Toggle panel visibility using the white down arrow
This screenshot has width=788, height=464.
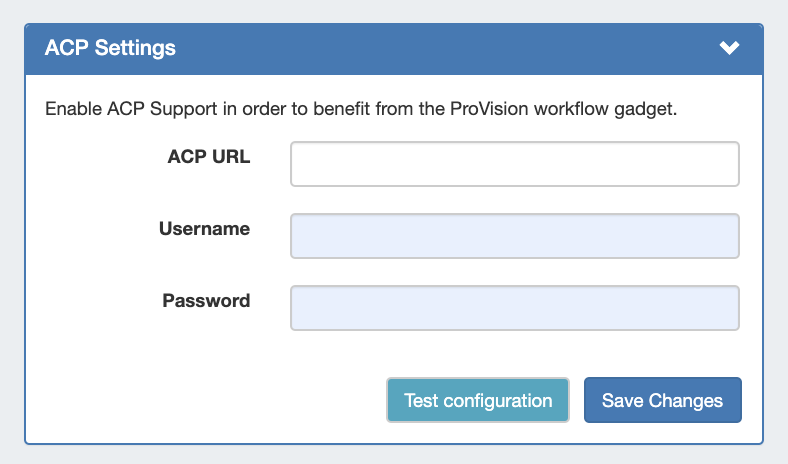[729, 48]
